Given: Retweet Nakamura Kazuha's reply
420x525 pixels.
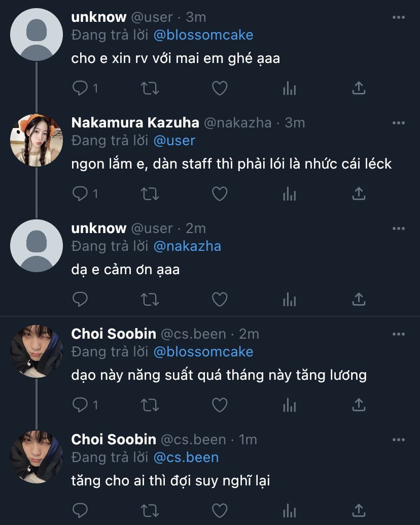Looking at the screenshot, I should [x=149, y=193].
